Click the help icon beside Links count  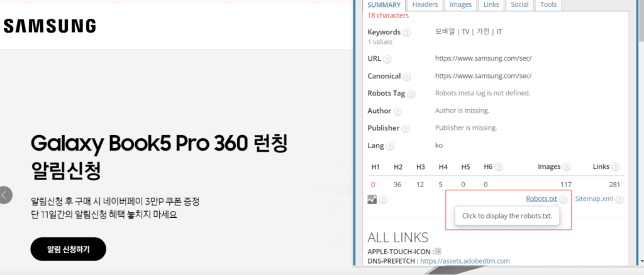click(x=616, y=167)
